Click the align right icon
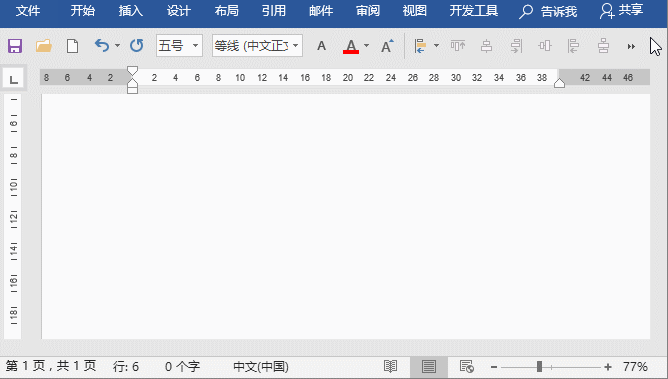668x379 pixels. coord(516,46)
